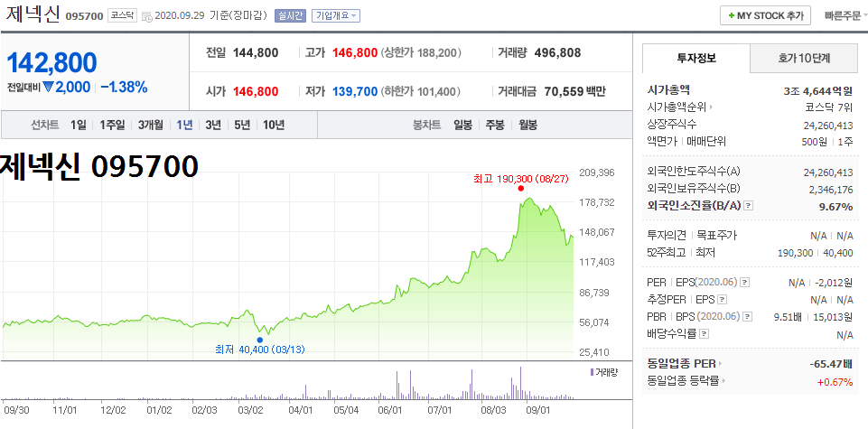Viewport: 868px width, 429px height.
Task: Expand the 기업개요 dropdown
Action: [336, 15]
